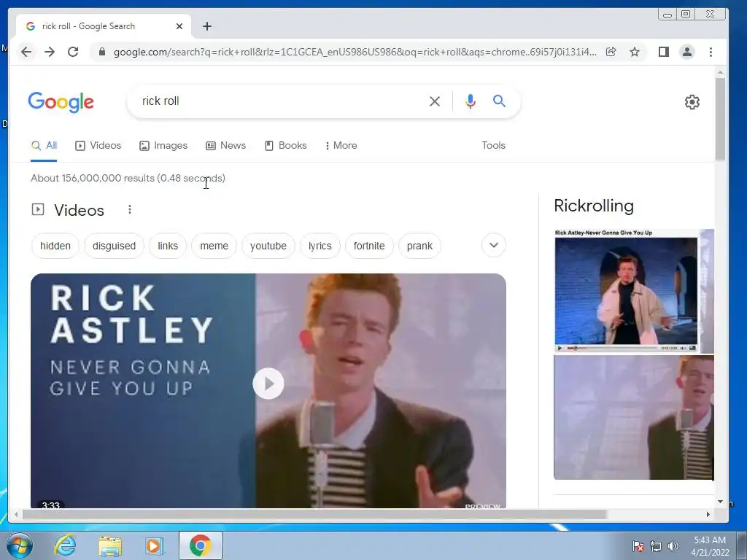Open Action Center flag in tray

638,546
